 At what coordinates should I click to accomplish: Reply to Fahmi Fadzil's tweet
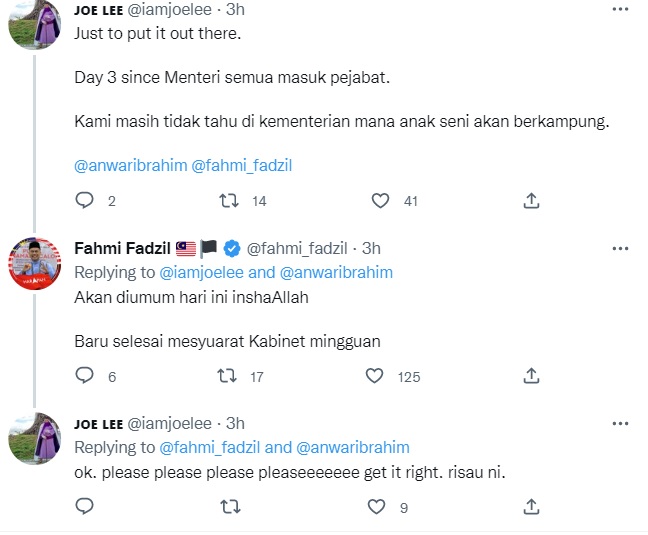pyautogui.click(x=84, y=377)
